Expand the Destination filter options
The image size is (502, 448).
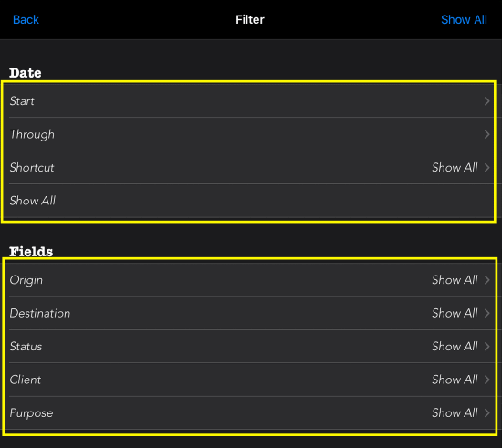coord(248,313)
